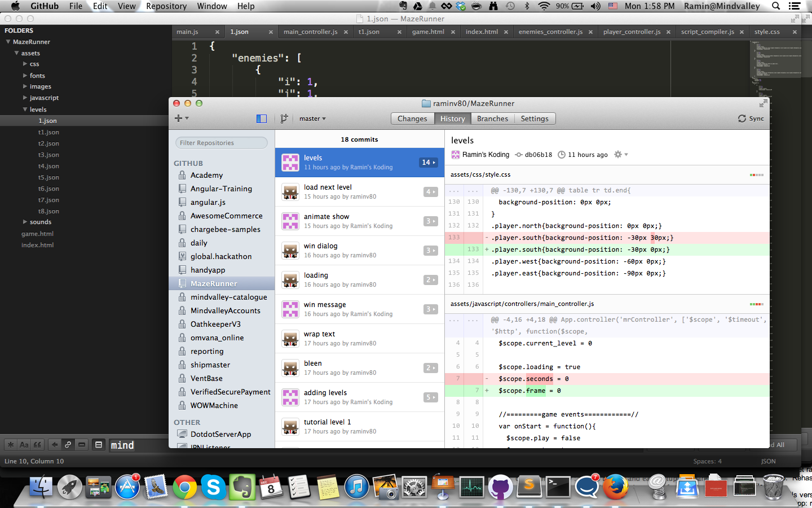Image resolution: width=812 pixels, height=508 pixels.
Task: Open the master branch dropdown
Action: 312,119
